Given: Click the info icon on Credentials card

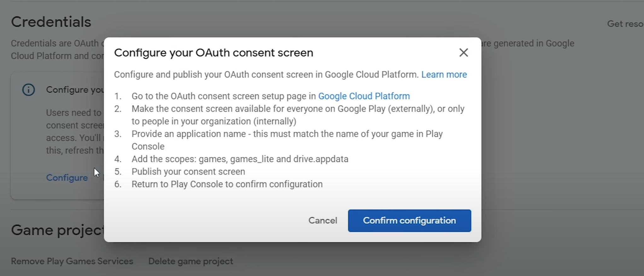Looking at the screenshot, I should tap(28, 90).
